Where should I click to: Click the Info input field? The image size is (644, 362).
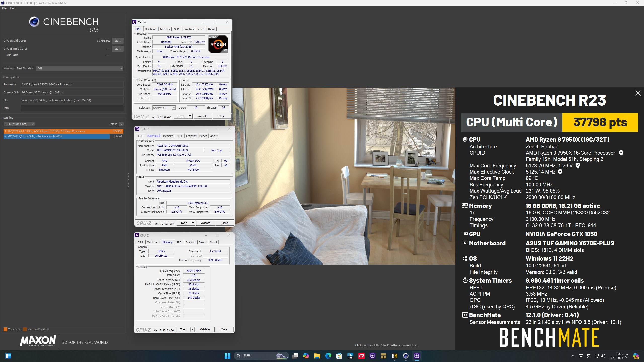click(72, 108)
